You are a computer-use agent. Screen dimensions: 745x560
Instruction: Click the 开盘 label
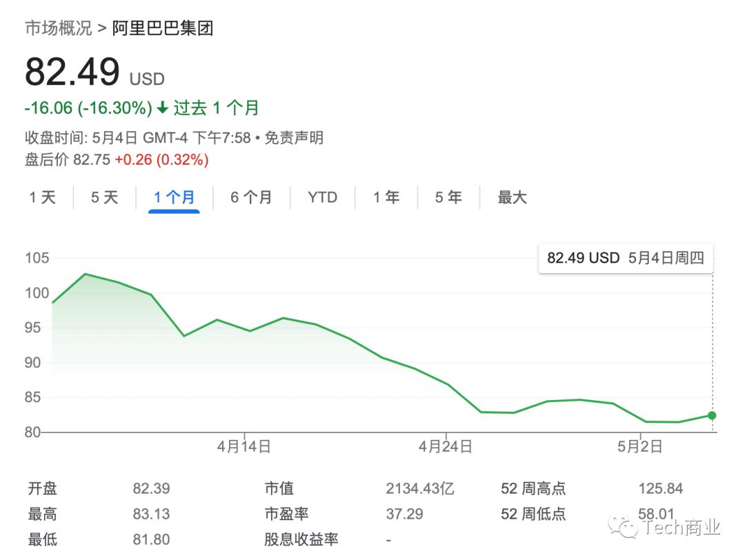coord(42,488)
